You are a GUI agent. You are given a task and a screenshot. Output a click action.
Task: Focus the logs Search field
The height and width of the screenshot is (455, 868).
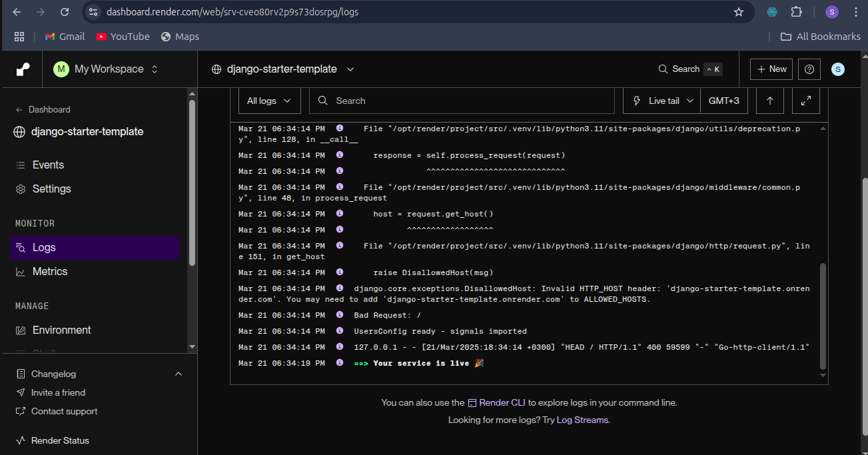click(x=462, y=101)
